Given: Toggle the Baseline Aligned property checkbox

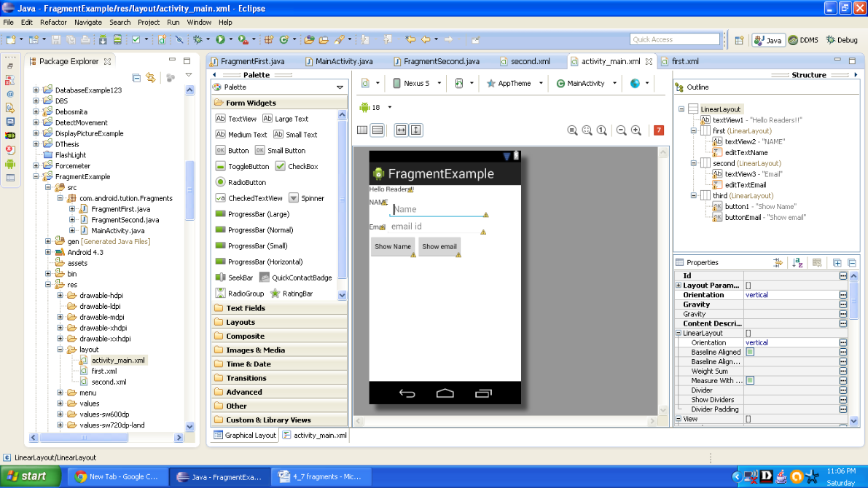Looking at the screenshot, I should click(750, 353).
